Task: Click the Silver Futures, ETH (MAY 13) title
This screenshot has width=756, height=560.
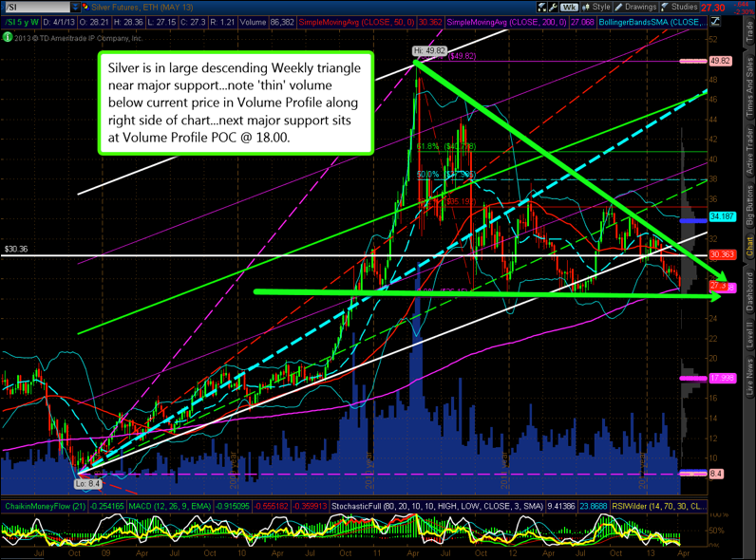Action: pos(142,8)
